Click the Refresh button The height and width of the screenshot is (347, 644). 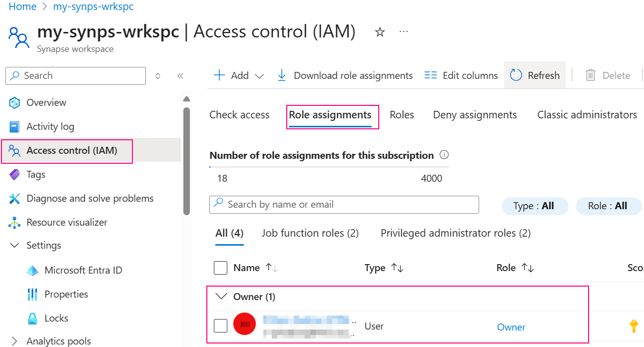click(535, 75)
